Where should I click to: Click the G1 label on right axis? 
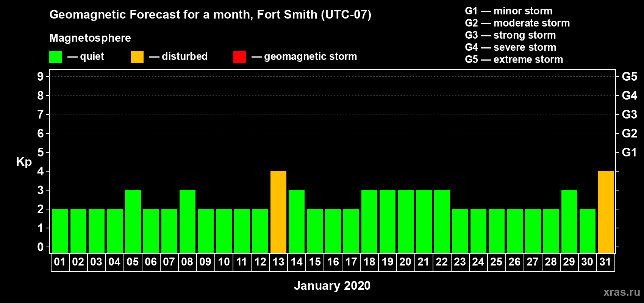[x=629, y=152]
